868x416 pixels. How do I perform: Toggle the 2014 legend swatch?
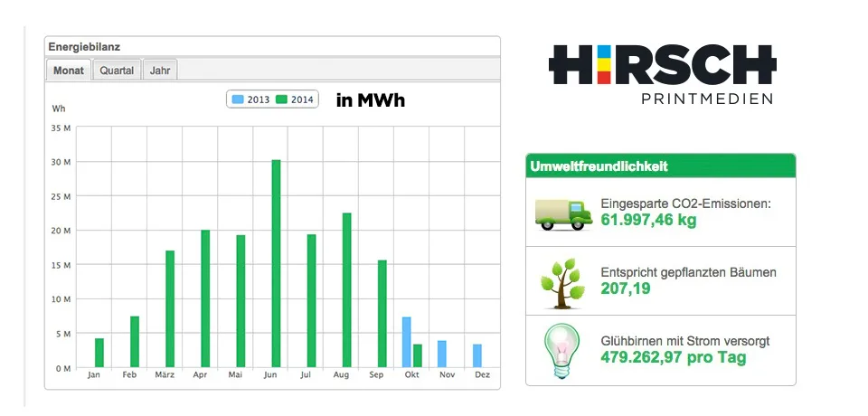283,99
